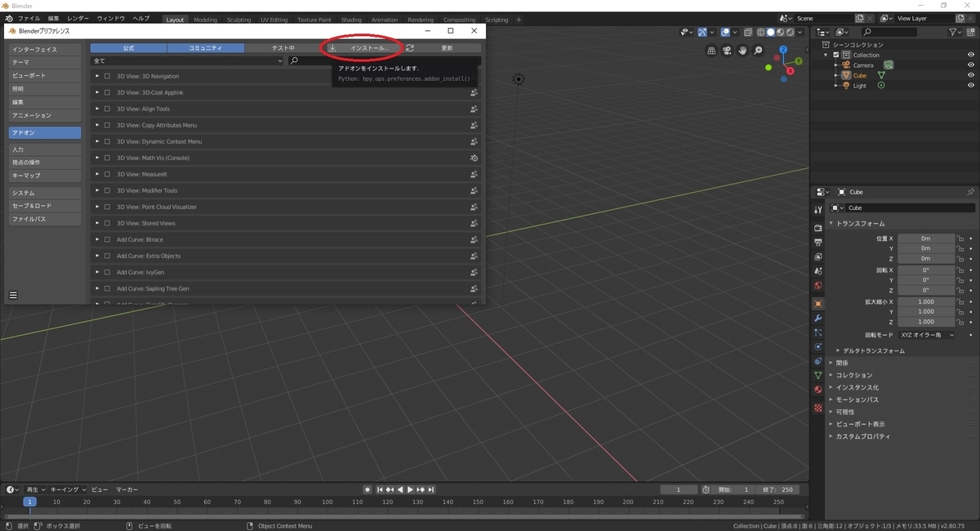The width and height of the screenshot is (980, 531).
Task: Select solid viewport shading
Action: (x=770, y=32)
